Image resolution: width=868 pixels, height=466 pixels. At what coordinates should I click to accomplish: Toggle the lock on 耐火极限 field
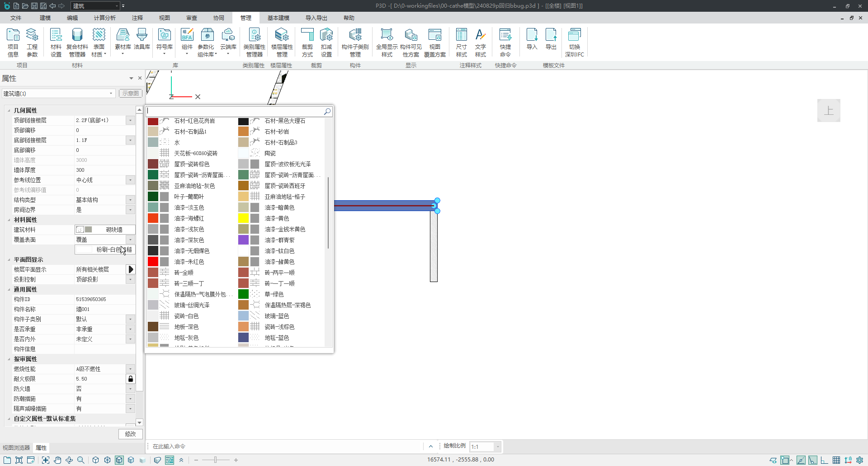pos(131,379)
